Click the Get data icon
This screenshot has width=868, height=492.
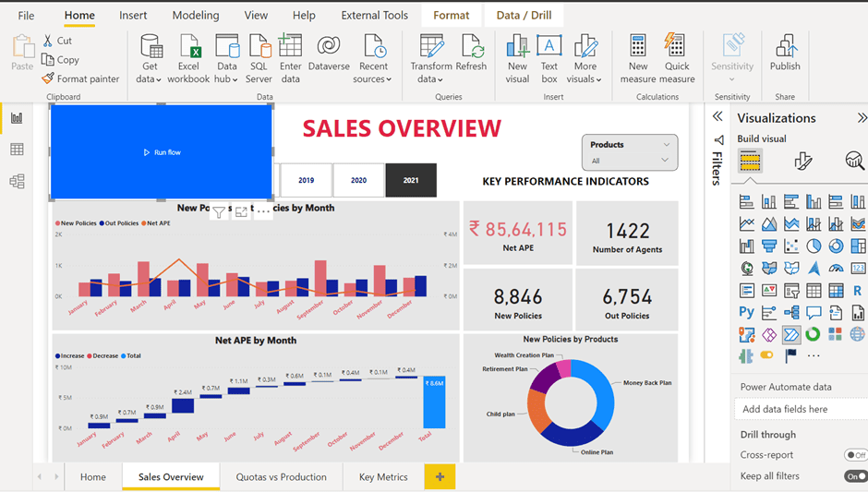(151, 48)
